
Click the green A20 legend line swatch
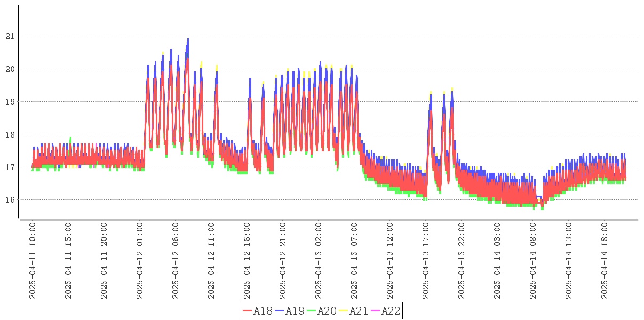tap(312, 311)
